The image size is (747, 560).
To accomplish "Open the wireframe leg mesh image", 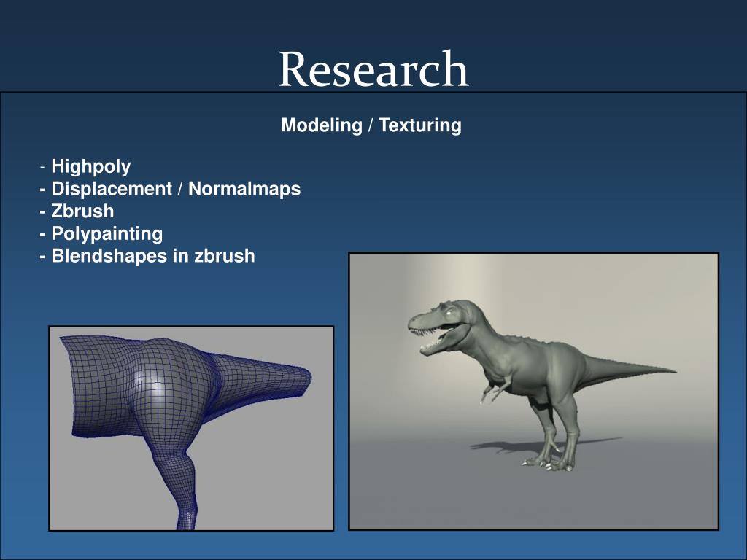I will [191, 428].
